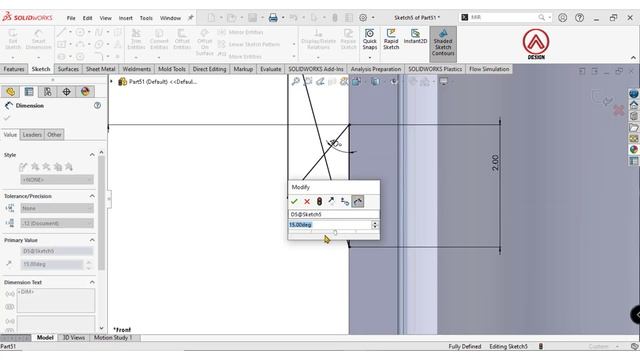Click the red X cancel sketch corner icon
This screenshot has height=360, width=640.
(x=619, y=110)
